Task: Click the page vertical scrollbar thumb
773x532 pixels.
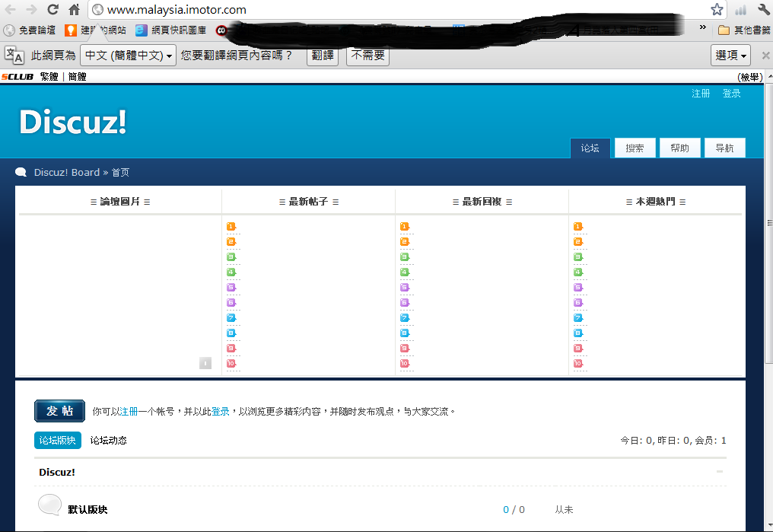Action: [x=768, y=223]
